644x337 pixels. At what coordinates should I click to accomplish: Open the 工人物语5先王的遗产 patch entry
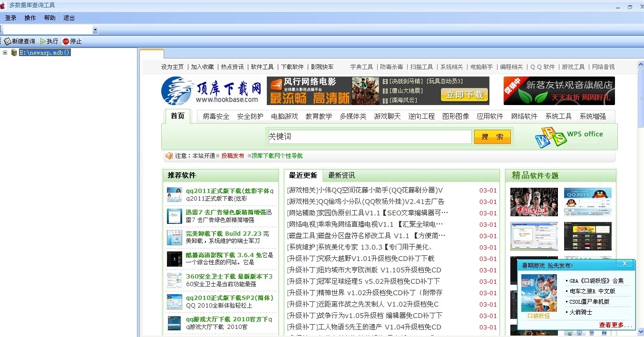click(364, 327)
